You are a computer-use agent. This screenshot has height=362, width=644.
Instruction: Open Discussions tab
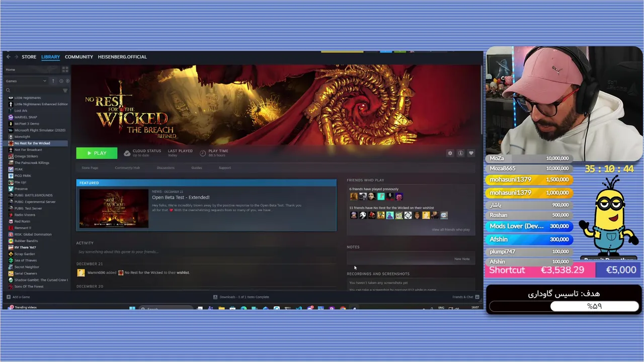pos(166,167)
